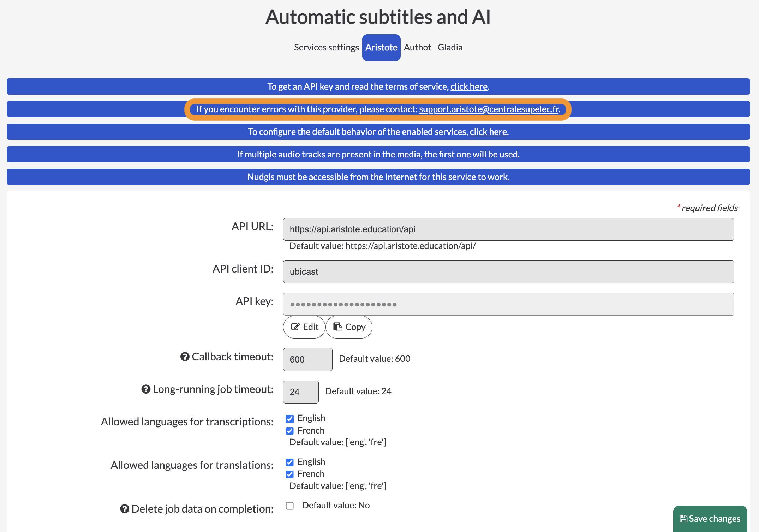This screenshot has height=532, width=759.
Task: Uncheck French for allowed translation languages
Action: pos(290,474)
